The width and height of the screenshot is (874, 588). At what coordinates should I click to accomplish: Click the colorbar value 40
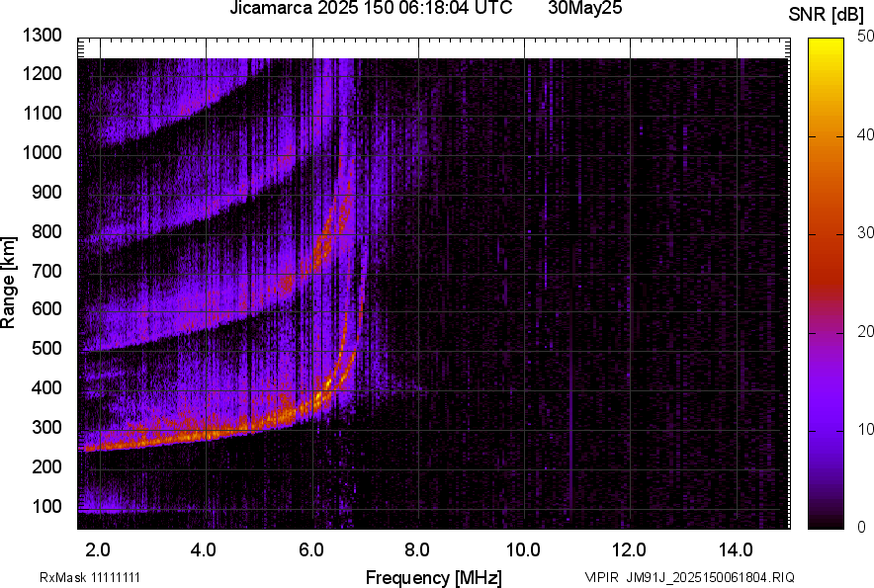865,134
